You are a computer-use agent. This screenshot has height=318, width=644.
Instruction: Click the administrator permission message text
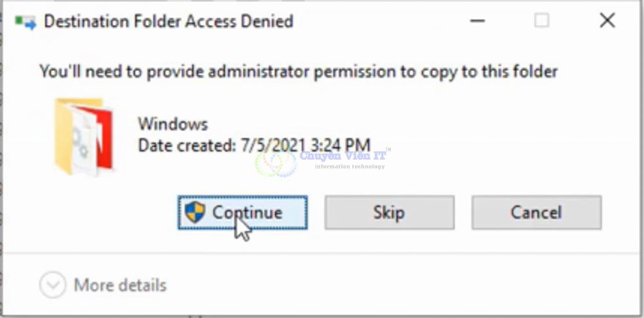click(298, 71)
